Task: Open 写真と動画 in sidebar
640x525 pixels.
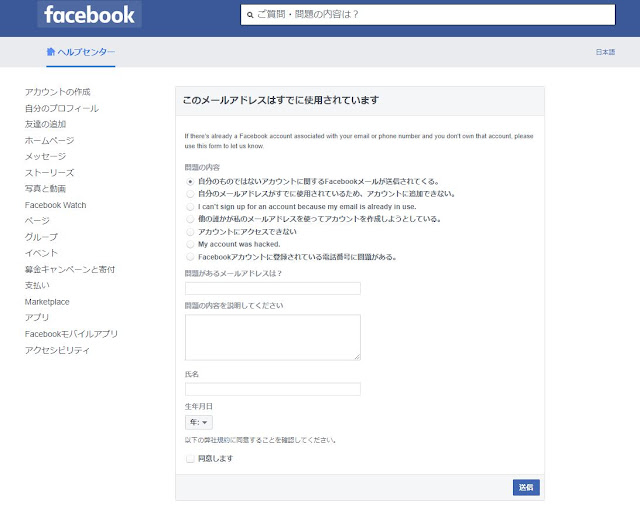Action: 45,189
